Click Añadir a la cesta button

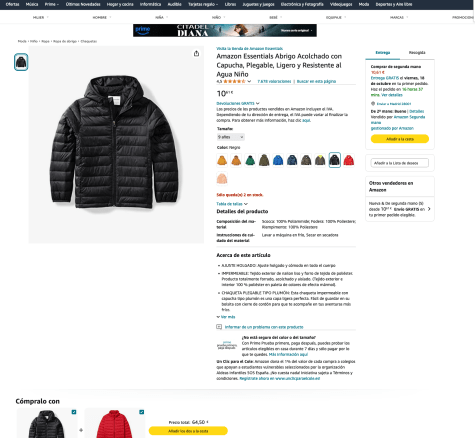[400, 139]
